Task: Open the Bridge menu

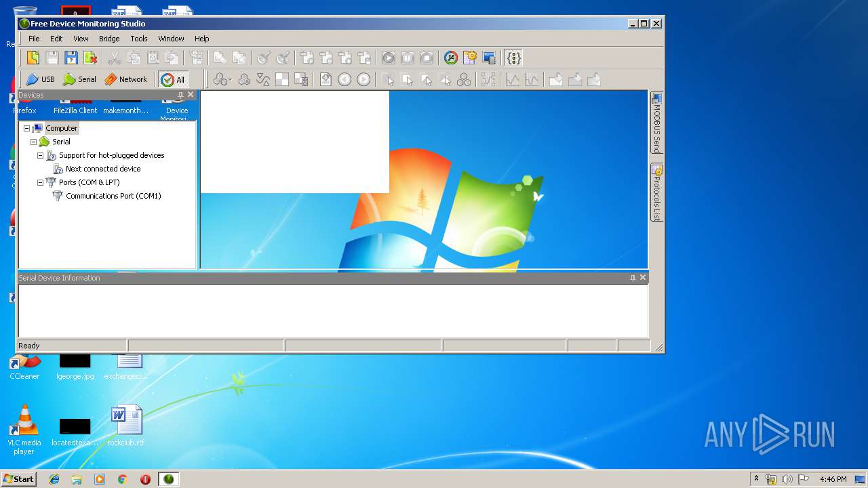Action: pos(109,39)
